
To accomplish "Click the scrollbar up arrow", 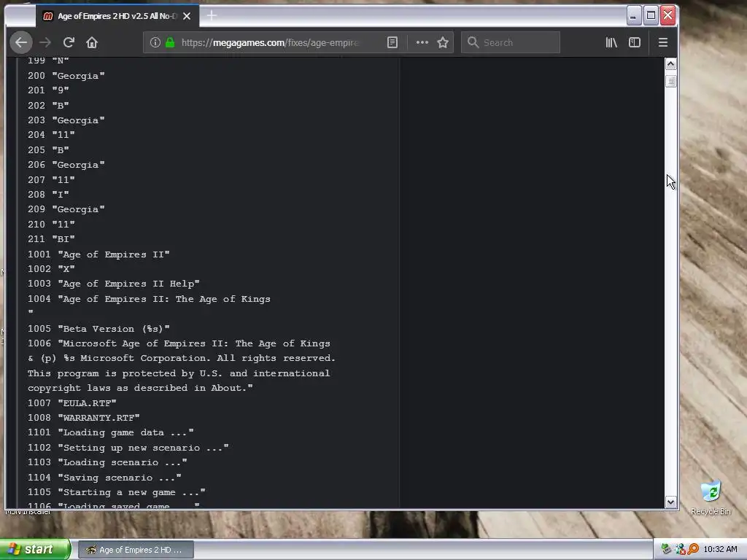I will point(671,64).
